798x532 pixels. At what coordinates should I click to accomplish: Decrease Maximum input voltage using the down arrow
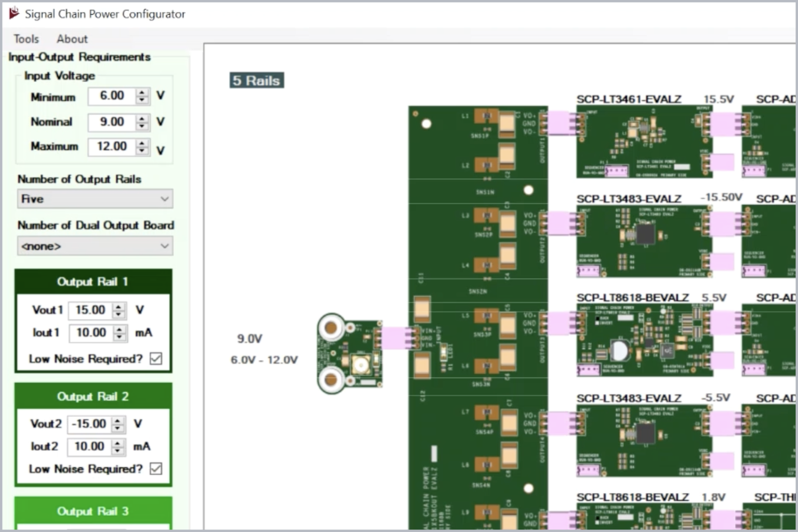[x=141, y=151]
